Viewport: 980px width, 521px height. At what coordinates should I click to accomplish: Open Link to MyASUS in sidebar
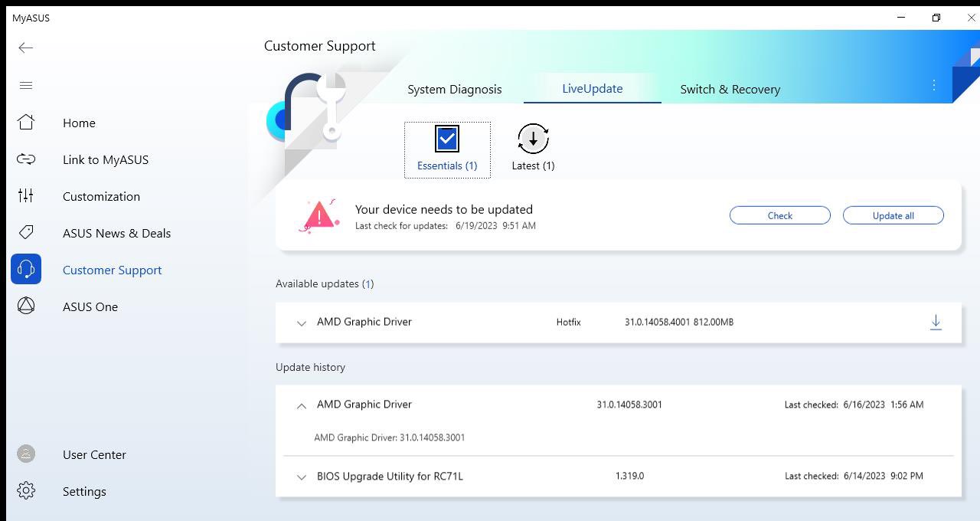click(x=106, y=159)
